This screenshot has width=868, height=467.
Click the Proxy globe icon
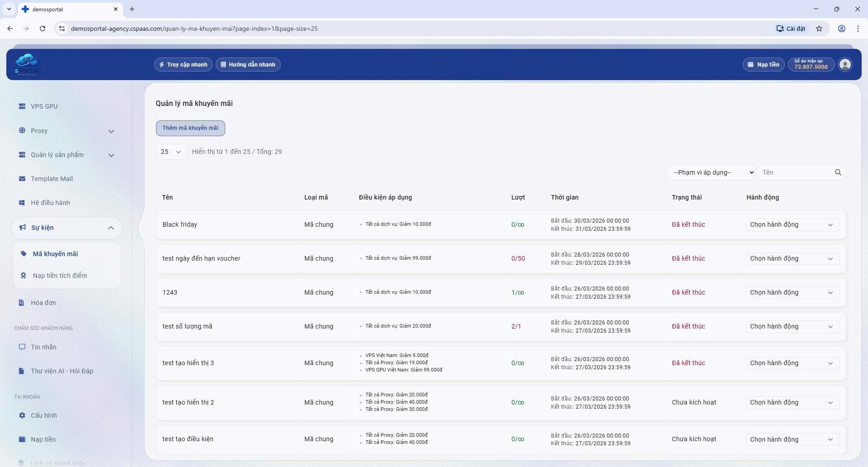point(22,131)
